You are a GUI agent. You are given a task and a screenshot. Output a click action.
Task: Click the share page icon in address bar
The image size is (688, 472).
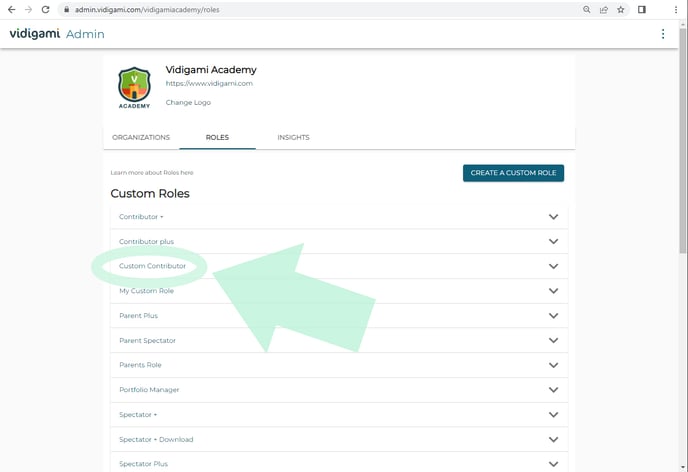(604, 9)
